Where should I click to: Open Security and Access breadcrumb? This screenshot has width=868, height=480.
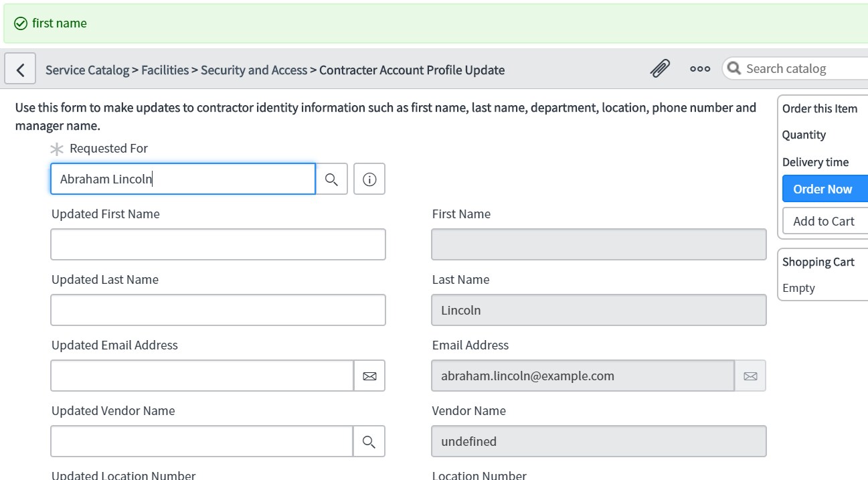(254, 70)
